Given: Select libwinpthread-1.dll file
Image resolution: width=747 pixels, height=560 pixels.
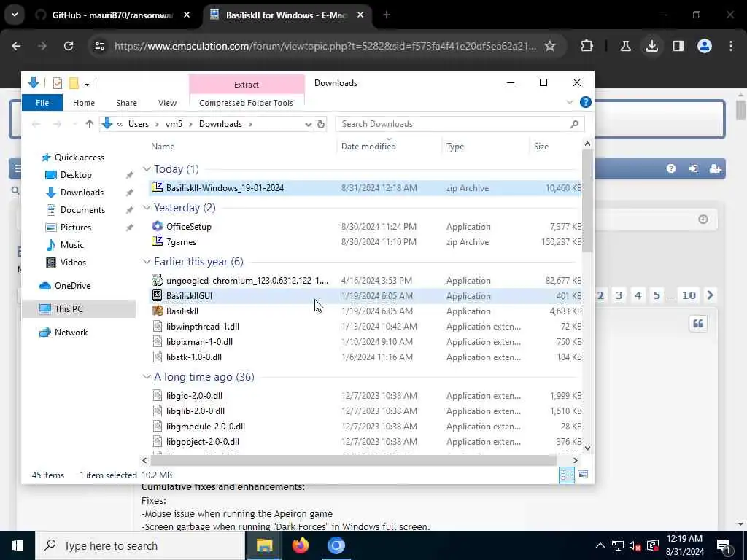Looking at the screenshot, I should click(203, 326).
